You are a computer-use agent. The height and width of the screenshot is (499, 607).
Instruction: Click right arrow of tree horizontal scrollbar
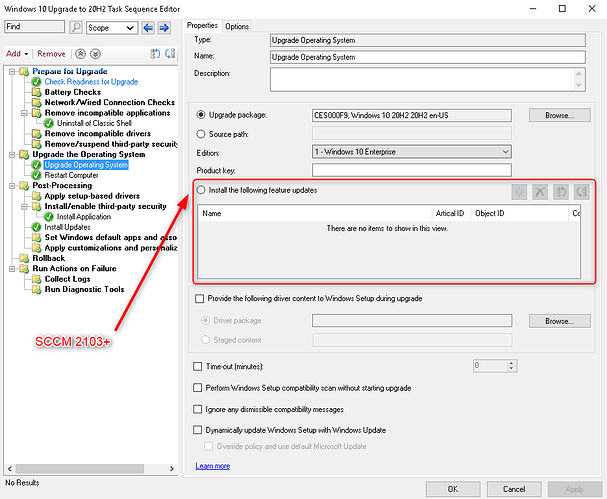(172, 469)
